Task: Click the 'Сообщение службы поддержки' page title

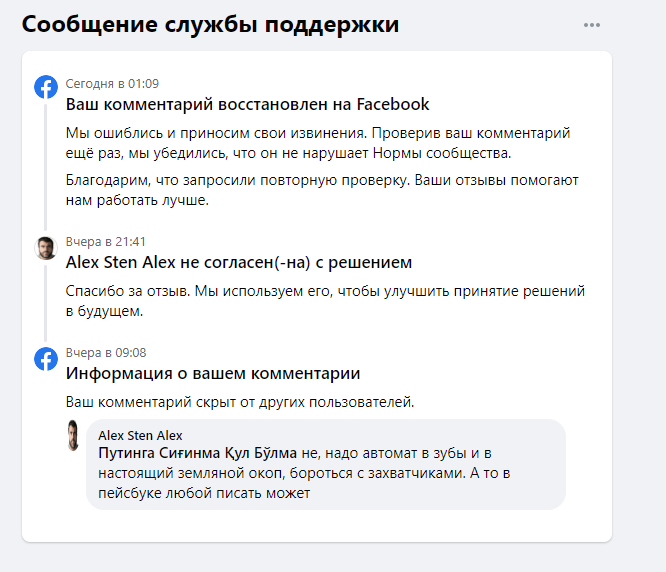Action: pyautogui.click(x=210, y=24)
